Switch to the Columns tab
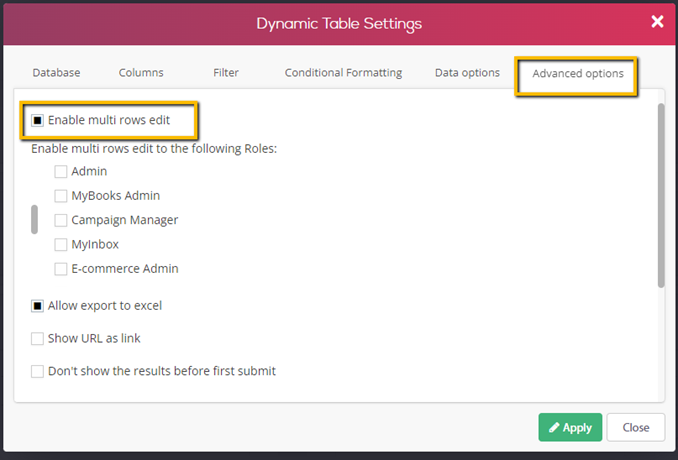The width and height of the screenshot is (678, 460). [x=141, y=73]
